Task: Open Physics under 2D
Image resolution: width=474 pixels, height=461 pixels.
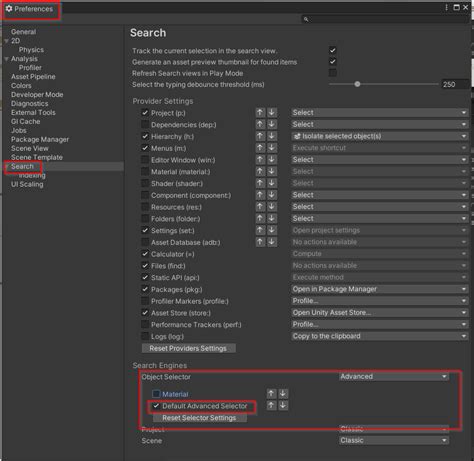Action: [31, 50]
